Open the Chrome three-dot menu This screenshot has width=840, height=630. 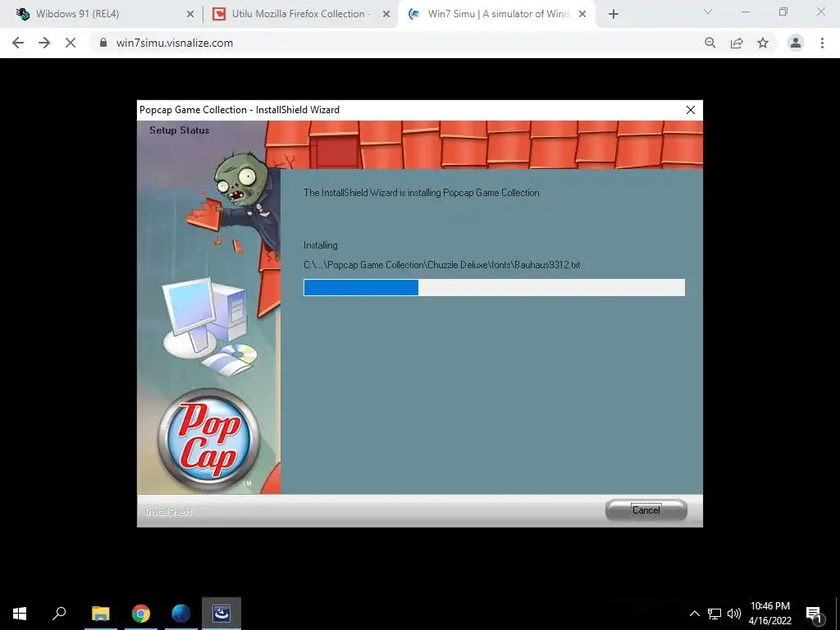pyautogui.click(x=822, y=43)
